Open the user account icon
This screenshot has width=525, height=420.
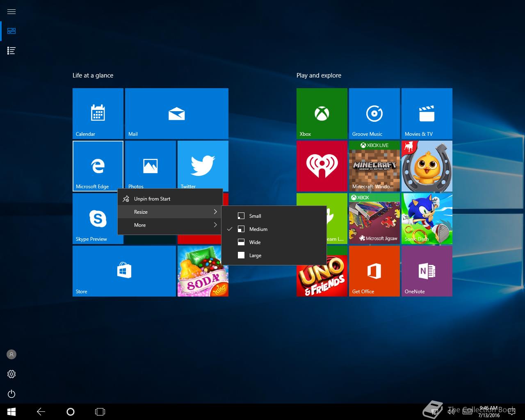point(11,354)
